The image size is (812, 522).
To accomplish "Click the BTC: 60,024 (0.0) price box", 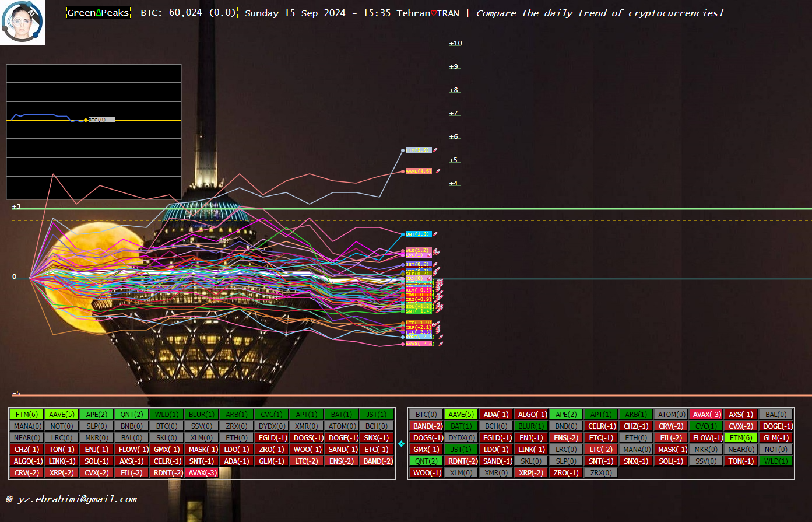I will point(189,13).
